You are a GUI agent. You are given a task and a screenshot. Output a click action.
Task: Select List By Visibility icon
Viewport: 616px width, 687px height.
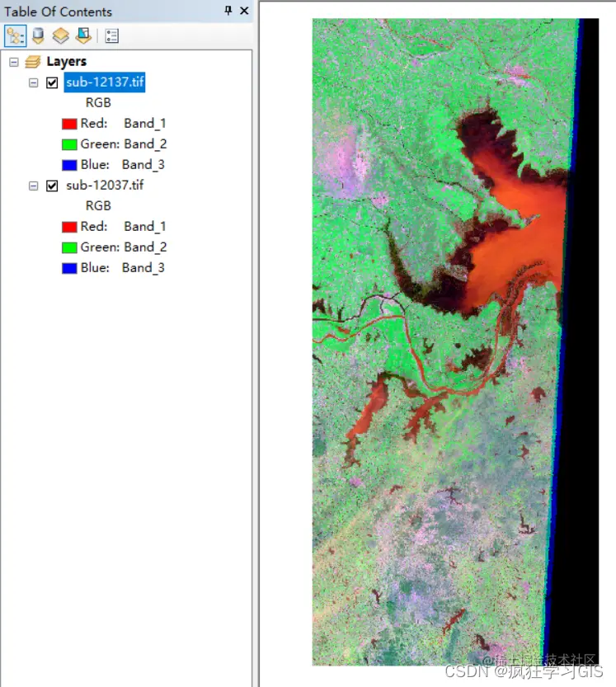pyautogui.click(x=60, y=36)
